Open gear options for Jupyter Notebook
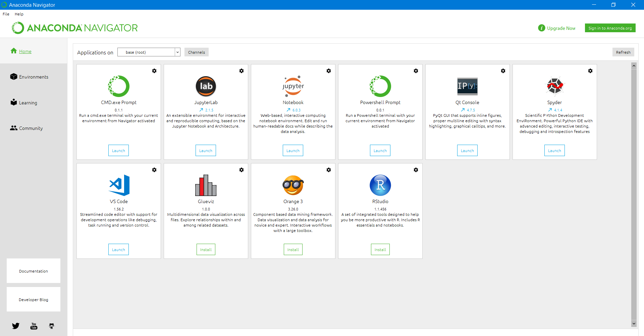The width and height of the screenshot is (644, 336). [329, 71]
